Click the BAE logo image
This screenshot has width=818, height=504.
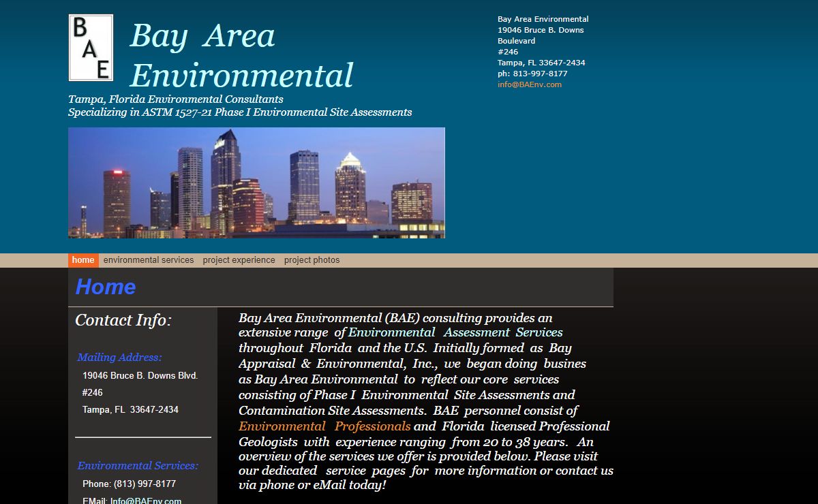tap(91, 48)
